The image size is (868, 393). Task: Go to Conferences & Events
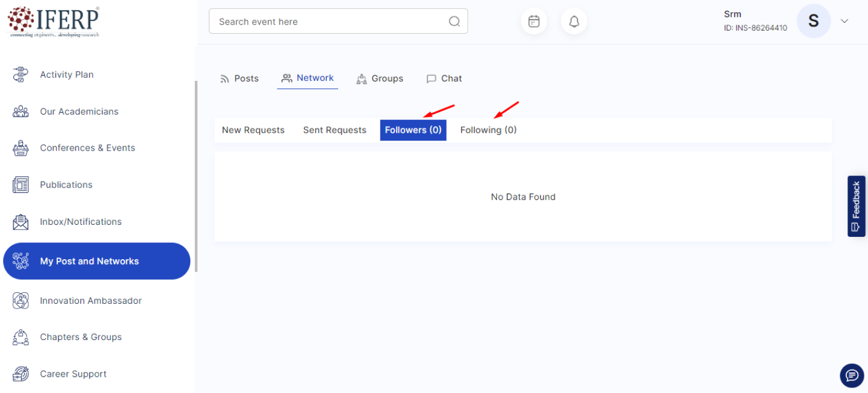click(87, 148)
